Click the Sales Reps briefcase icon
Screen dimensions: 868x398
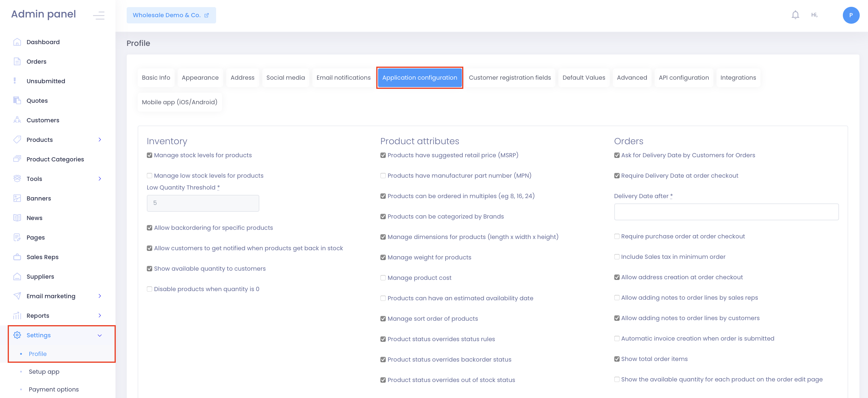(x=17, y=257)
